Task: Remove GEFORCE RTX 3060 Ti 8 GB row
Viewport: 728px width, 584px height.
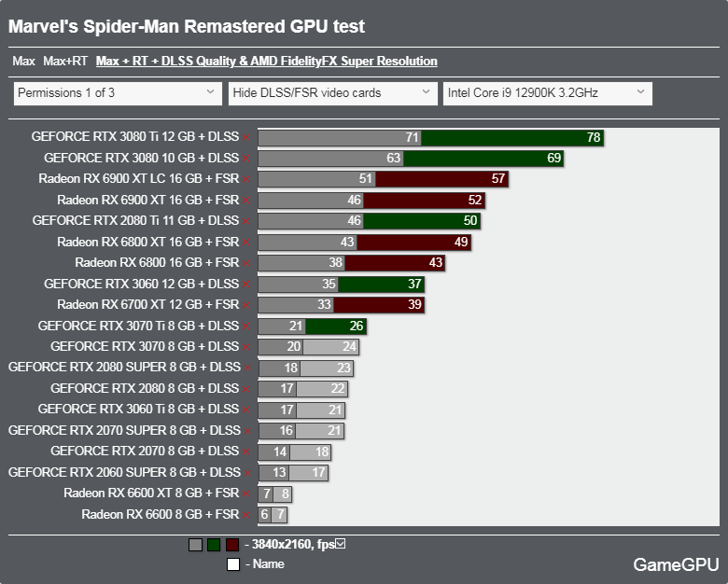Action: [245, 410]
